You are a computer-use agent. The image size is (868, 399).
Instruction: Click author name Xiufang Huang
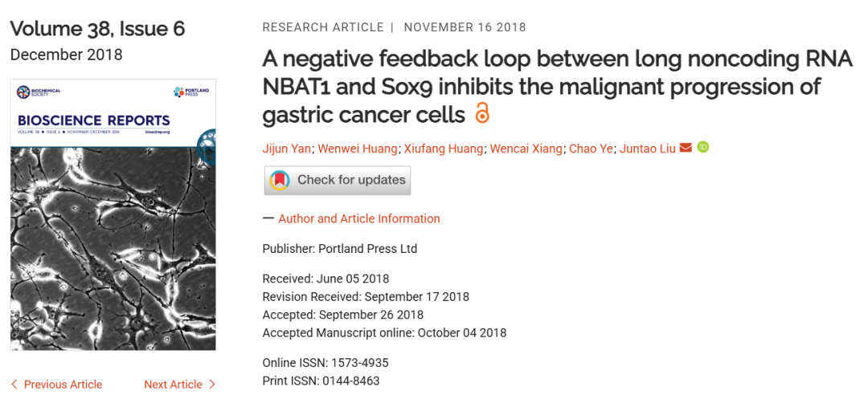click(444, 149)
